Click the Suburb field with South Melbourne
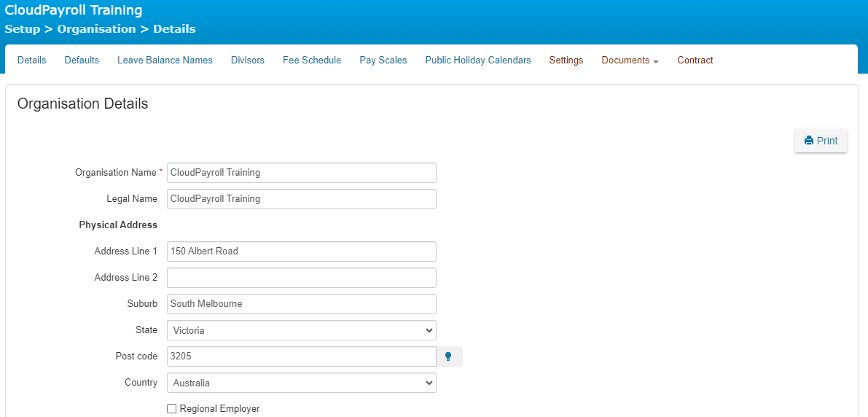The height and width of the screenshot is (417, 868). pos(302,304)
